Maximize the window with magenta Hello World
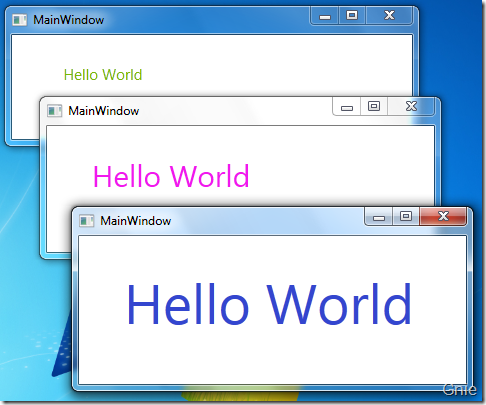The width and height of the screenshot is (486, 405). click(x=374, y=107)
